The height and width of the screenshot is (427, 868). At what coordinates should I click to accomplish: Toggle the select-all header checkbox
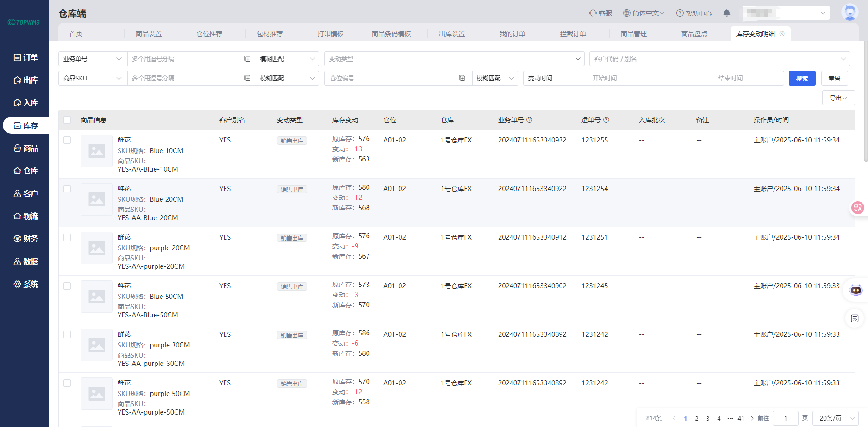click(x=67, y=120)
